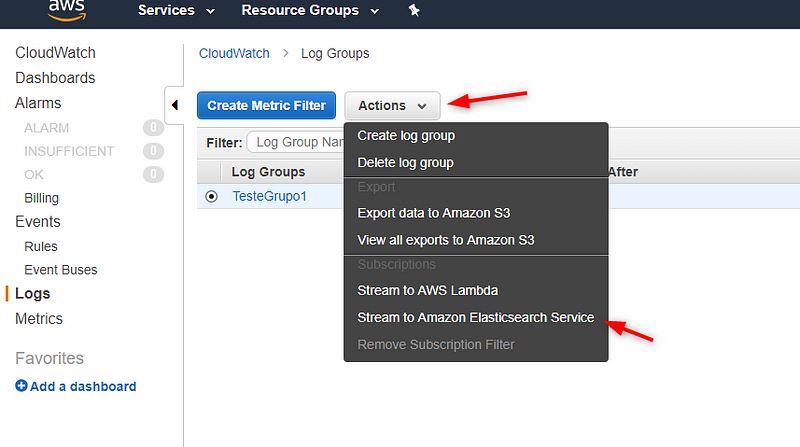Click the Favorites heading in sidebar
This screenshot has width=800, height=447.
[49, 358]
